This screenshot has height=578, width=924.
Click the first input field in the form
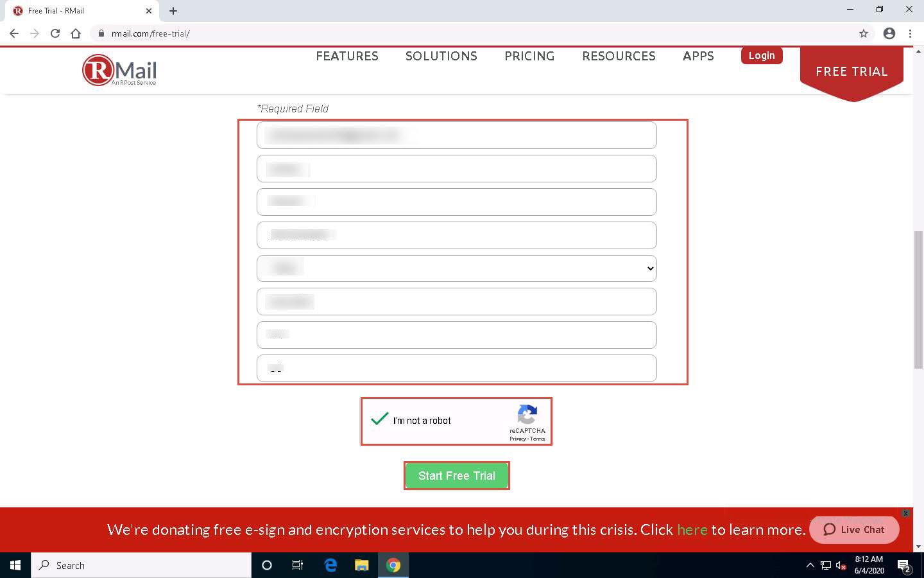pyautogui.click(x=456, y=135)
